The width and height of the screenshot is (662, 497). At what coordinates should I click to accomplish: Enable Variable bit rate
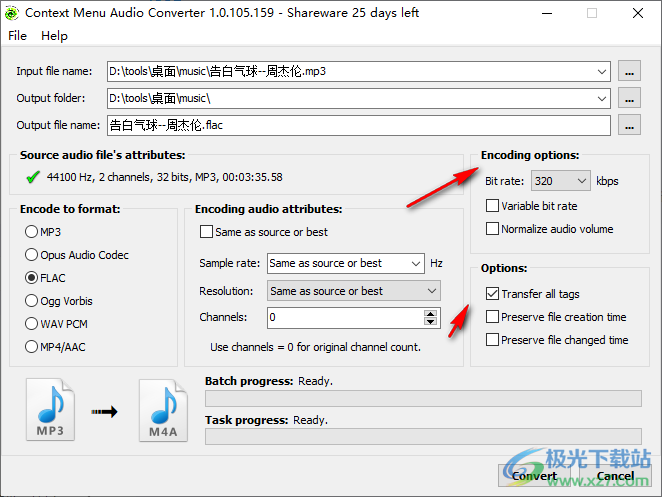click(492, 206)
